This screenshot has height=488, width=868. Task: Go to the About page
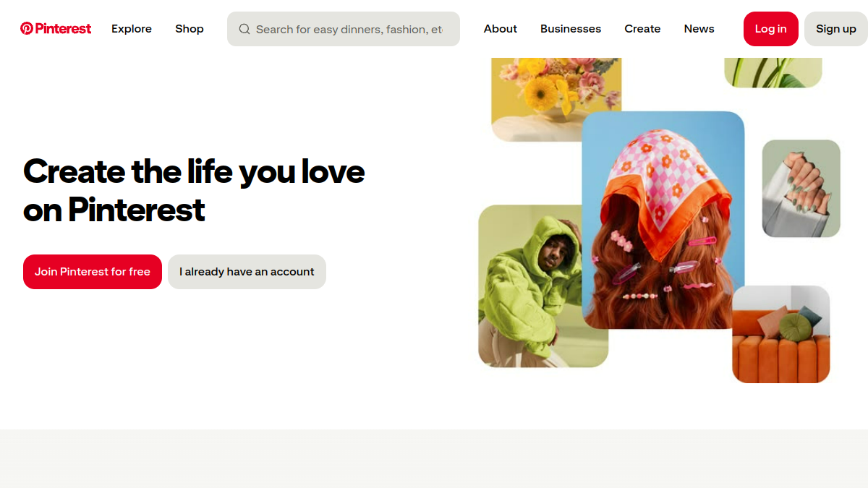[501, 29]
